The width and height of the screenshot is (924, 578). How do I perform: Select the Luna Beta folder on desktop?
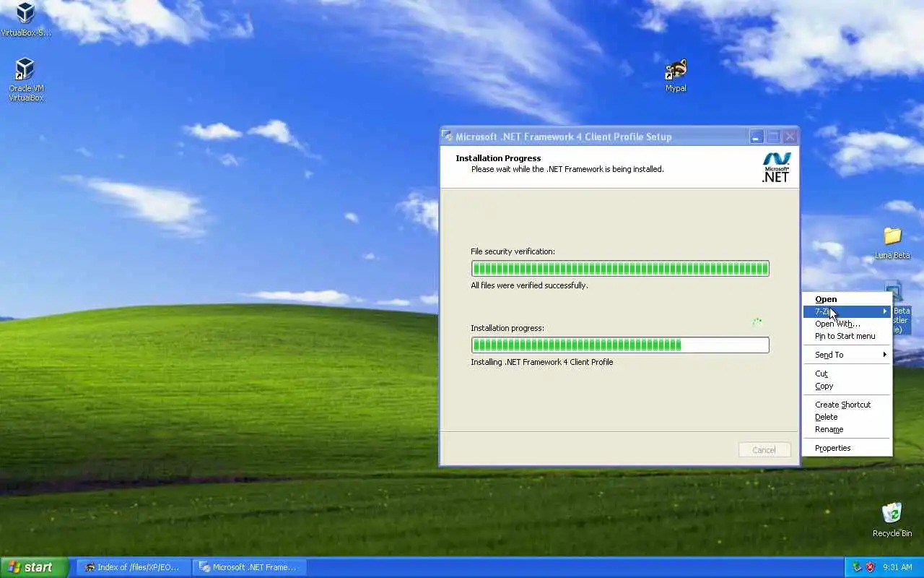(x=892, y=243)
